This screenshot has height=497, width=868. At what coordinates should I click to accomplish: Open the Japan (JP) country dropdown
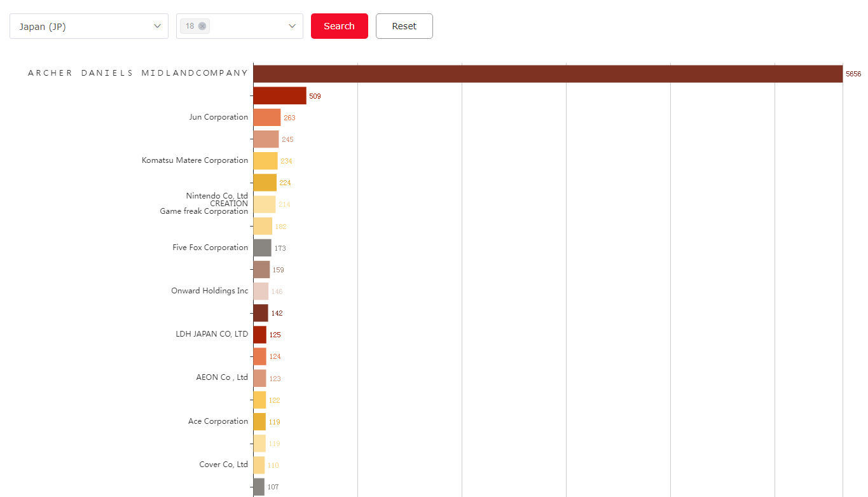click(89, 26)
